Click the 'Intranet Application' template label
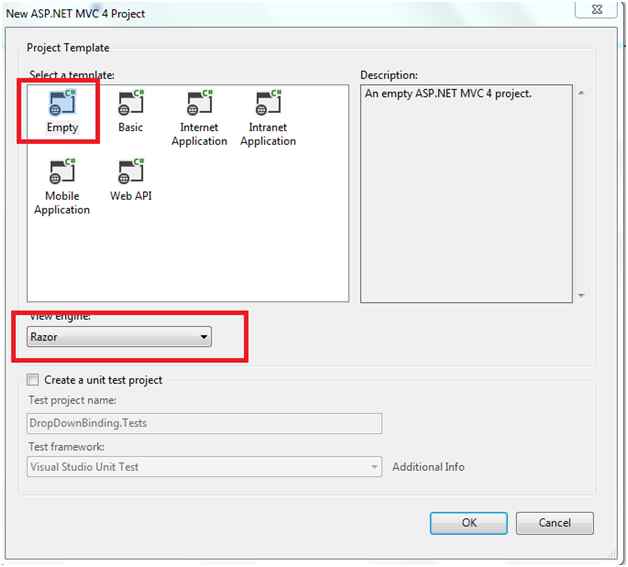Image resolution: width=628 pixels, height=567 pixels. (268, 134)
